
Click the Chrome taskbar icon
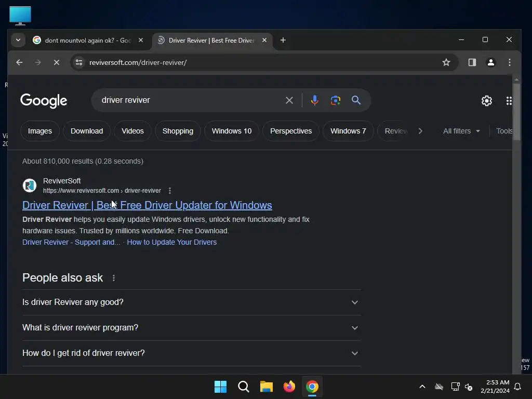click(x=312, y=387)
